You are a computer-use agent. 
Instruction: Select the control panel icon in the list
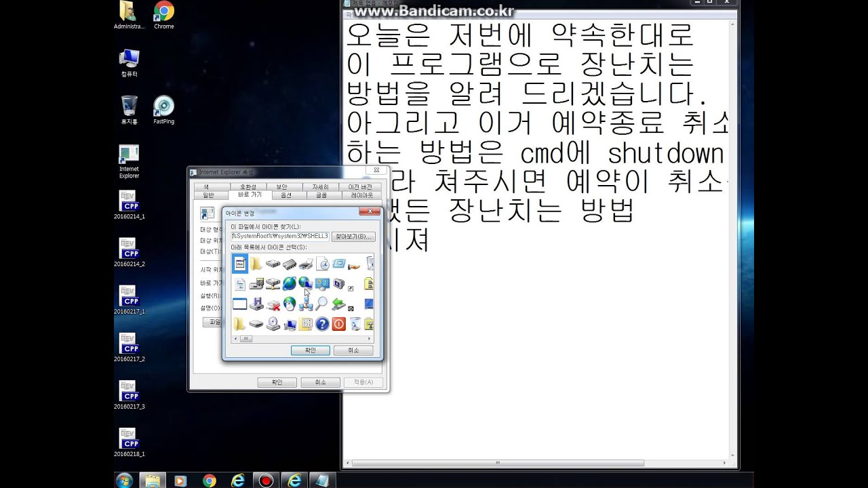click(323, 283)
